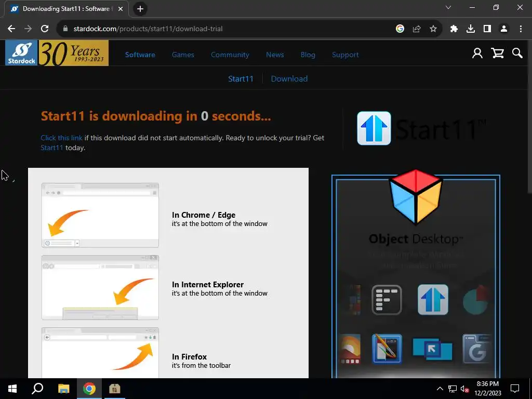
Task: Click the blue overlapping windows icon in the banner
Action: pos(432,350)
